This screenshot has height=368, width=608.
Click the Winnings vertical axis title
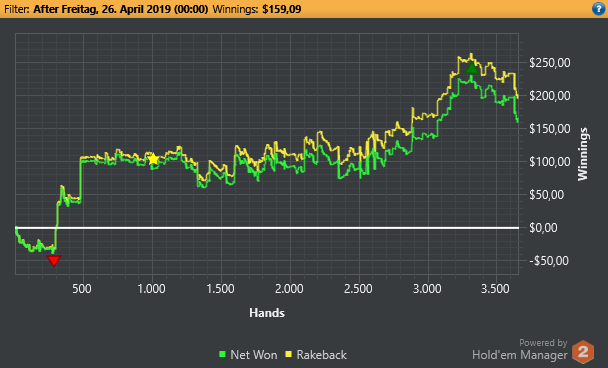582,154
